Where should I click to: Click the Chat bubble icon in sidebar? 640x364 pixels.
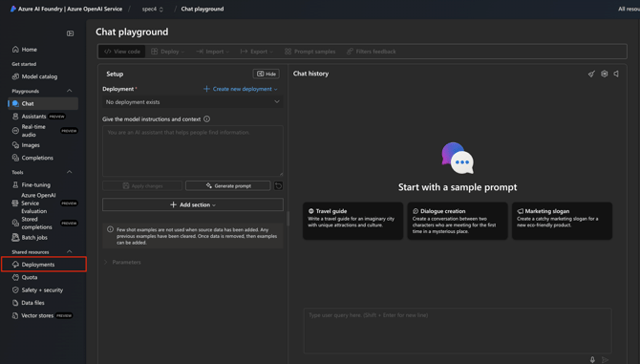click(15, 103)
